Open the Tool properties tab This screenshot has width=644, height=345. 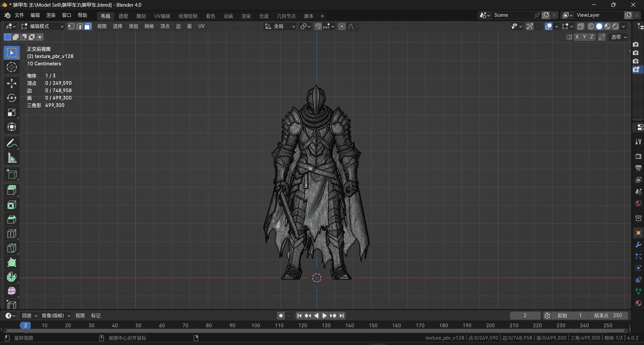638,142
